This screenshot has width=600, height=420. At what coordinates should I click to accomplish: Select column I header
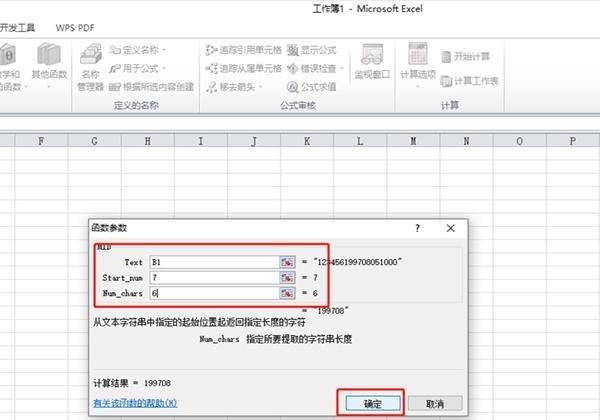coord(201,141)
